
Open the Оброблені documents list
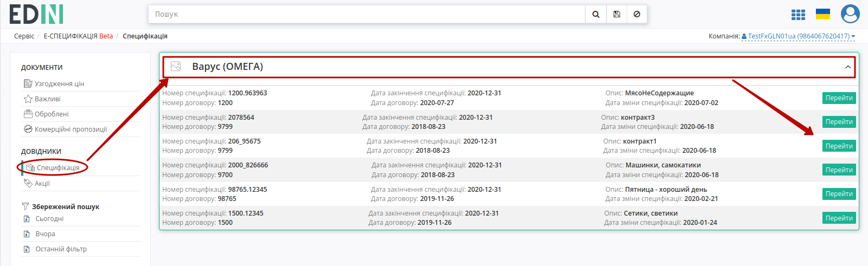tap(52, 114)
